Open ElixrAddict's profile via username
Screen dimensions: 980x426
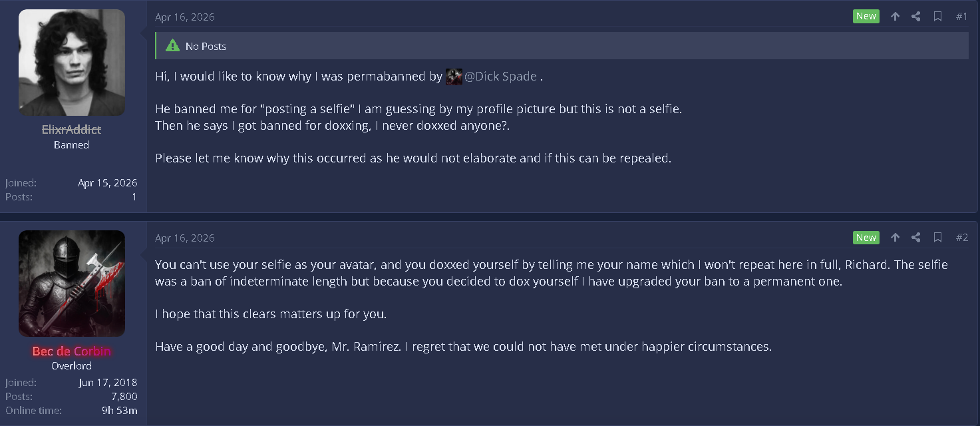pos(71,130)
